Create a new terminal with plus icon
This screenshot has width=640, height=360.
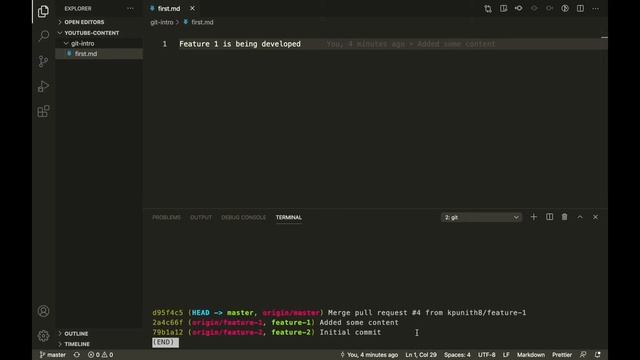tap(533, 217)
